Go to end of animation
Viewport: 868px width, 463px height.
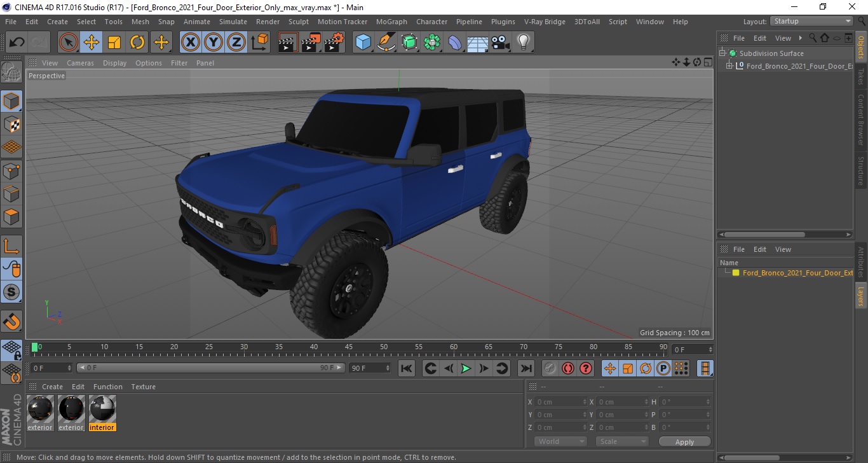pyautogui.click(x=526, y=368)
